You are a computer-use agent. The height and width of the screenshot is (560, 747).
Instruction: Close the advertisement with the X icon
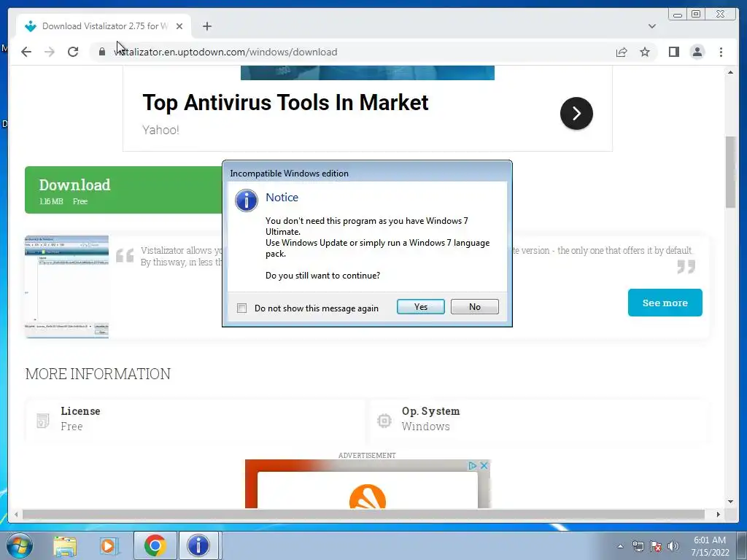[484, 465]
